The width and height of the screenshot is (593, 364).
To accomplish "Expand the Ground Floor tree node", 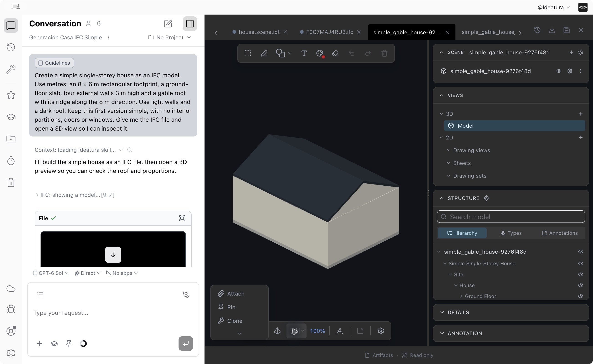I will (461, 296).
